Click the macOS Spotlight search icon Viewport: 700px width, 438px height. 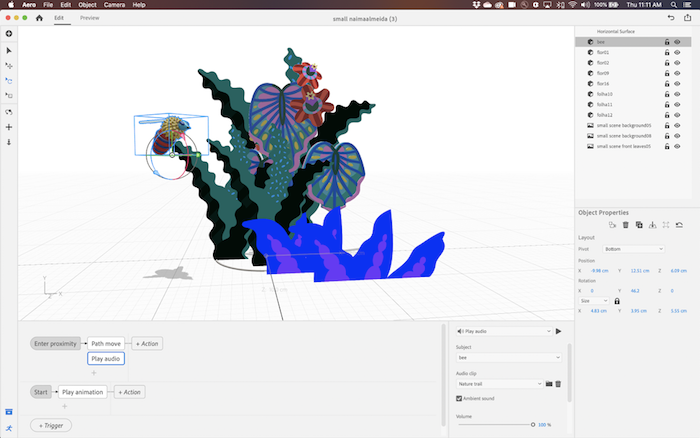pos(674,5)
